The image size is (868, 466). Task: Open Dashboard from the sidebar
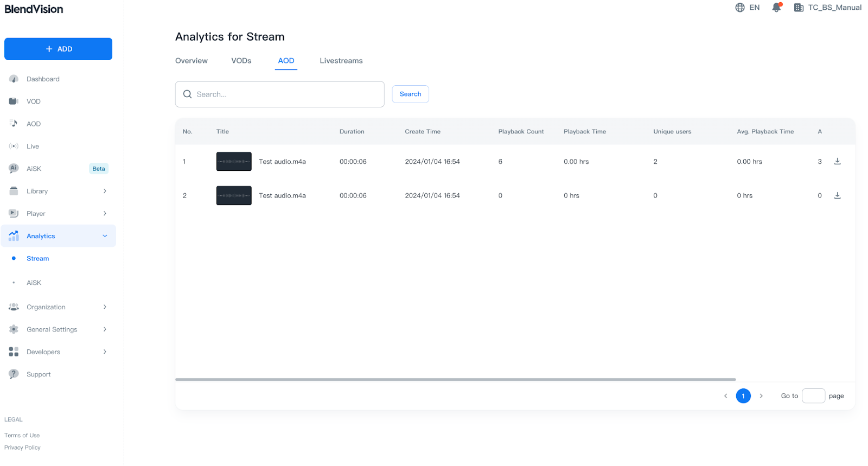coord(43,79)
